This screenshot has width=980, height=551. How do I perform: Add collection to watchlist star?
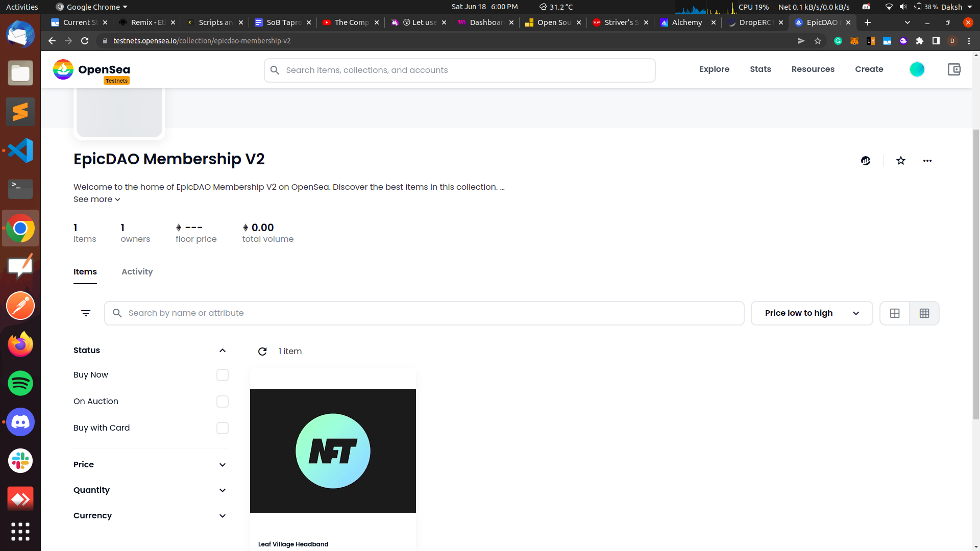click(901, 161)
